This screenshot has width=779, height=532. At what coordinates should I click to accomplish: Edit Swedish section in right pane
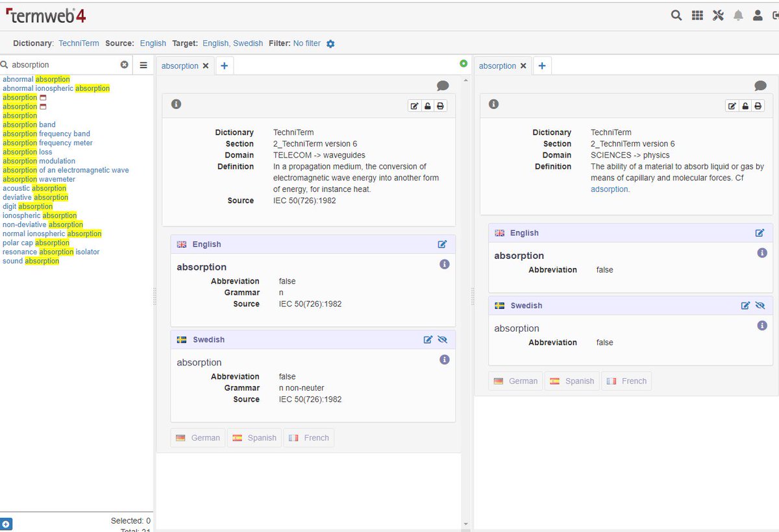pyautogui.click(x=745, y=305)
